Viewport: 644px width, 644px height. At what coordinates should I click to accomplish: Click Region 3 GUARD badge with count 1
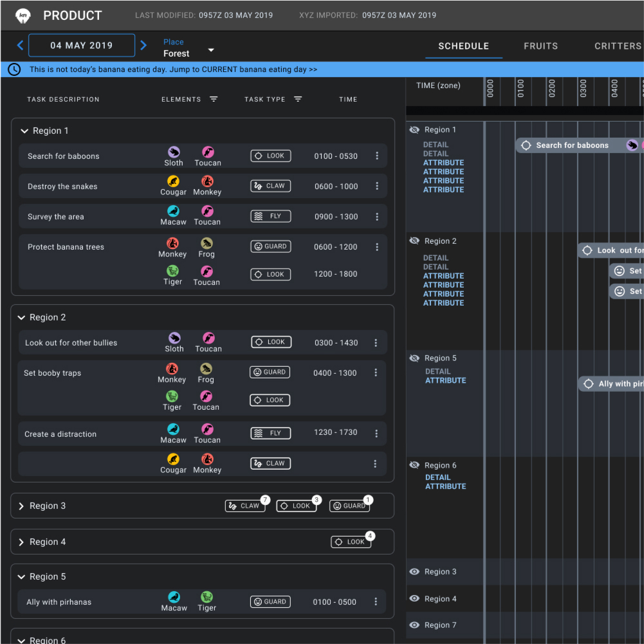tap(350, 506)
